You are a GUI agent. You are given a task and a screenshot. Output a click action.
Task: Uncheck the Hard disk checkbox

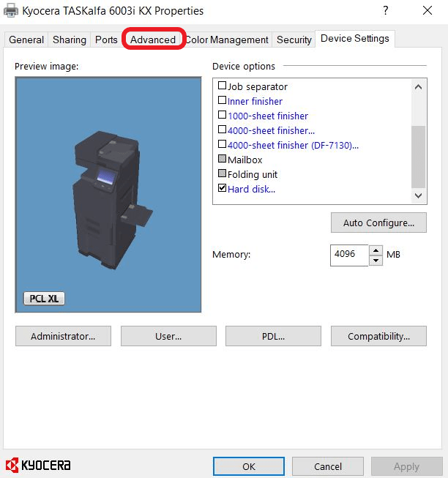point(223,188)
